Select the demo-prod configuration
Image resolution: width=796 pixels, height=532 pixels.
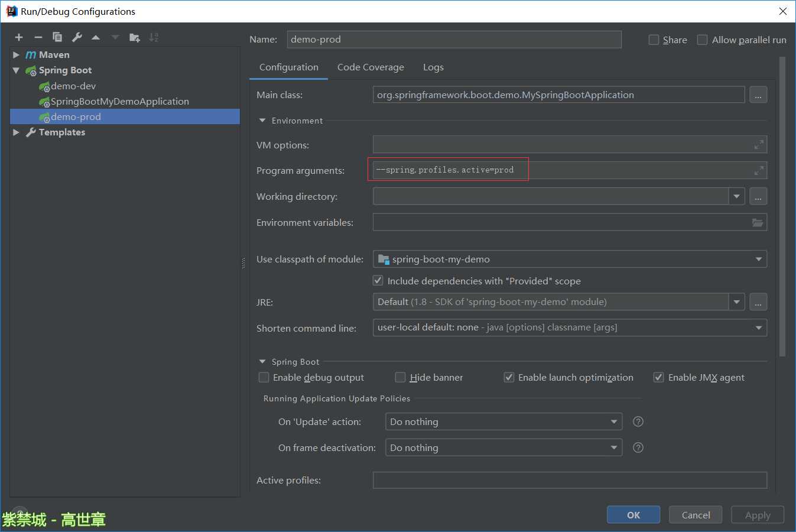125,116
